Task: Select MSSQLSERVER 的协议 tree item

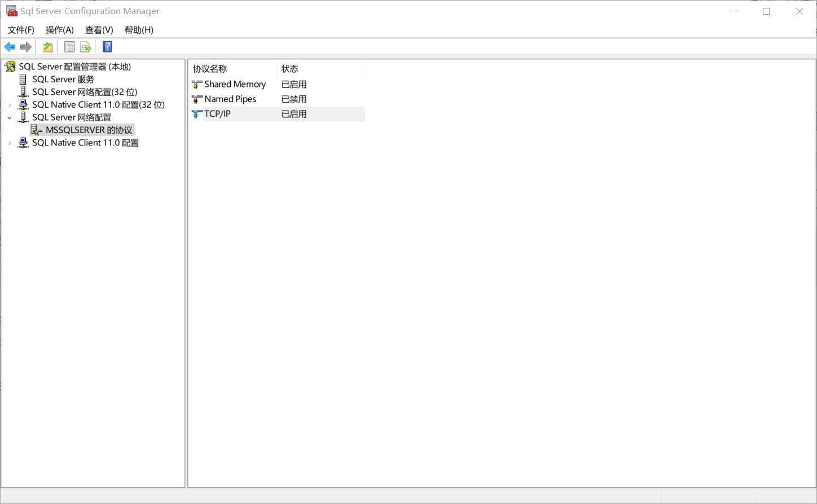Action: tap(89, 130)
